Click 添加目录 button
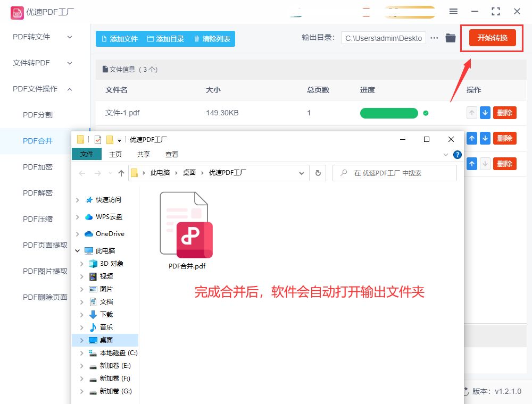This screenshot has height=404, width=532. tap(165, 39)
